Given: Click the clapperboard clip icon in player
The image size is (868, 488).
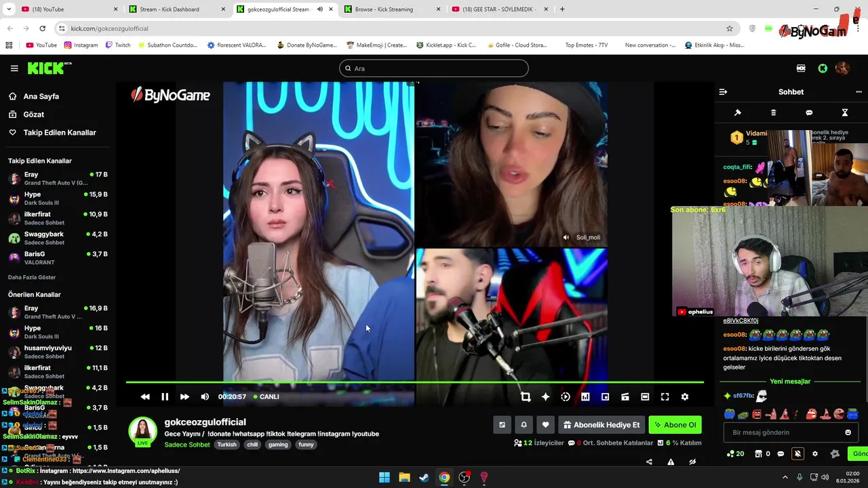Looking at the screenshot, I should 625,396.
